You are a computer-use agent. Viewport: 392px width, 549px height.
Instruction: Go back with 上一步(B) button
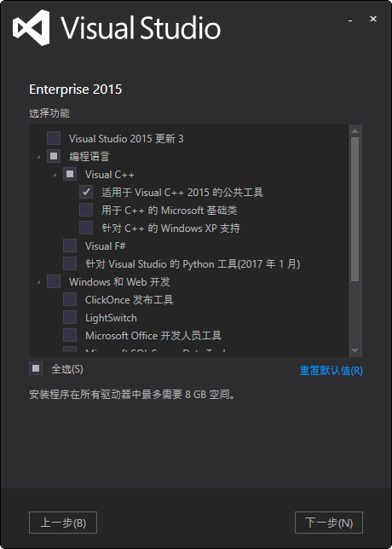63,523
